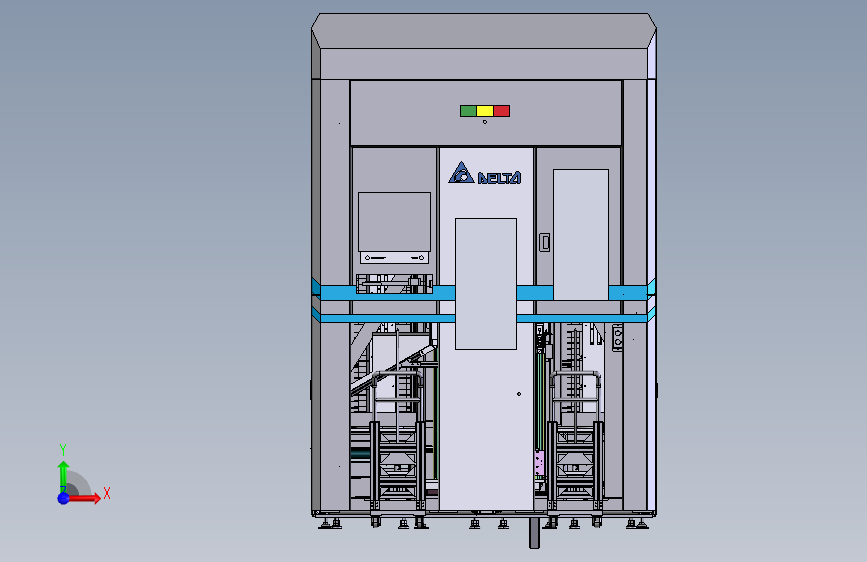Select the DELTA logo on center door
This screenshot has width=867, height=562.
[484, 173]
